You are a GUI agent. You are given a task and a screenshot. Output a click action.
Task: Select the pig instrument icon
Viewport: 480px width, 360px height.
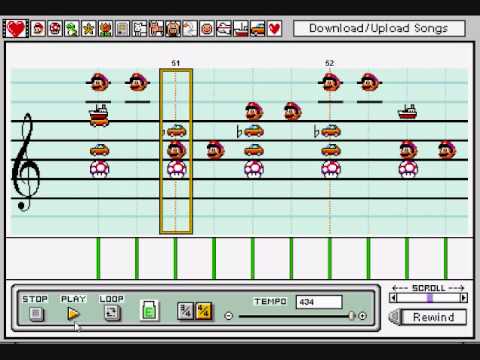[x=173, y=29]
